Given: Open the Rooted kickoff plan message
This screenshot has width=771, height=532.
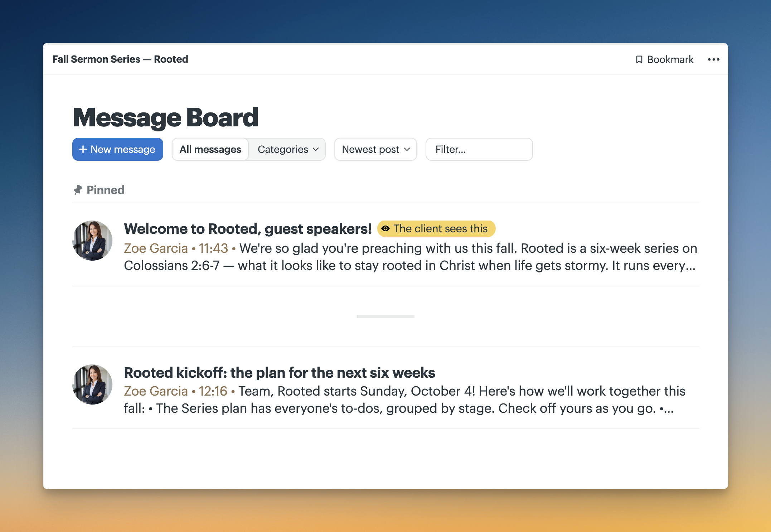Looking at the screenshot, I should tap(279, 373).
